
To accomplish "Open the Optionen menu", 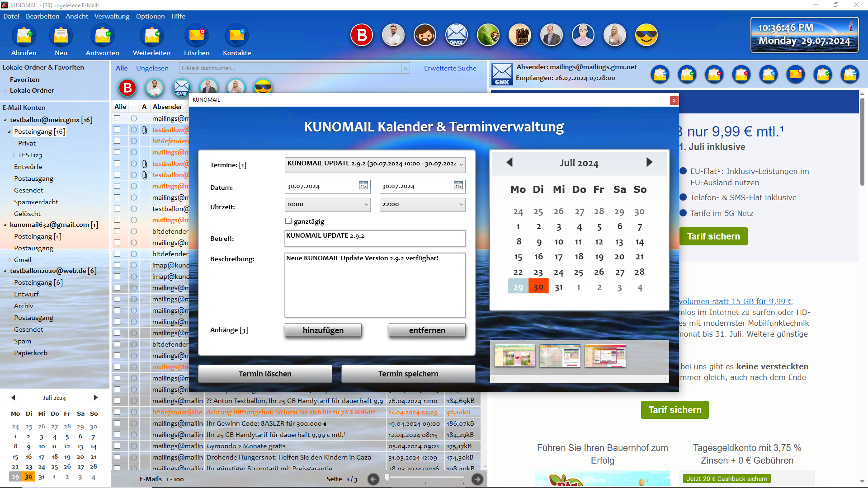I will pyautogui.click(x=150, y=16).
